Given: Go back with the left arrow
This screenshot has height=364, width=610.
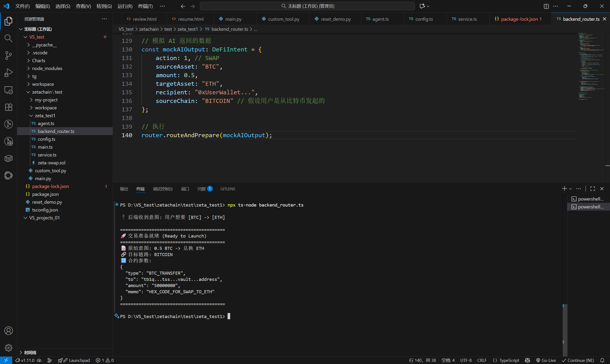Looking at the screenshot, I should point(183,6).
